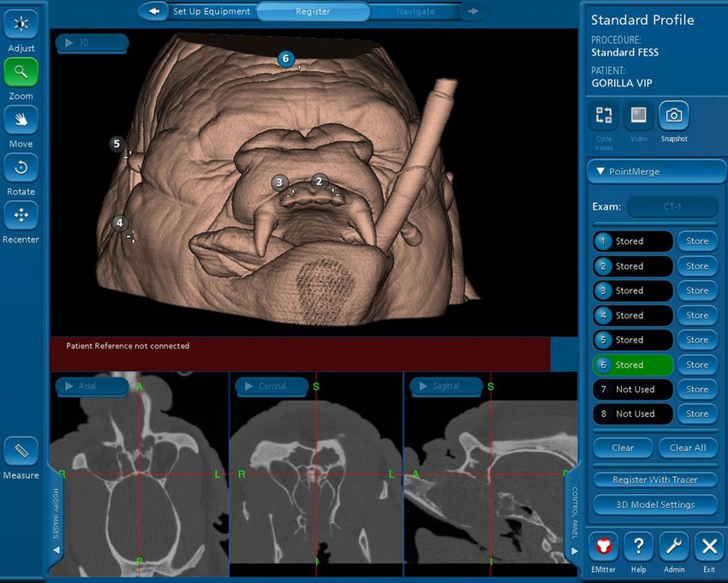The image size is (728, 583).
Task: Click Store for point 8
Action: click(697, 414)
